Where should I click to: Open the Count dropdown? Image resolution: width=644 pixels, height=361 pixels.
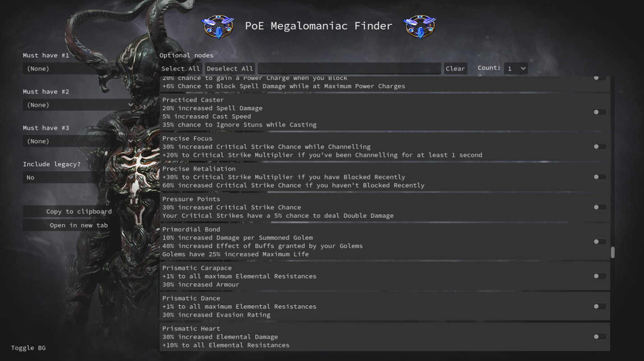point(516,68)
